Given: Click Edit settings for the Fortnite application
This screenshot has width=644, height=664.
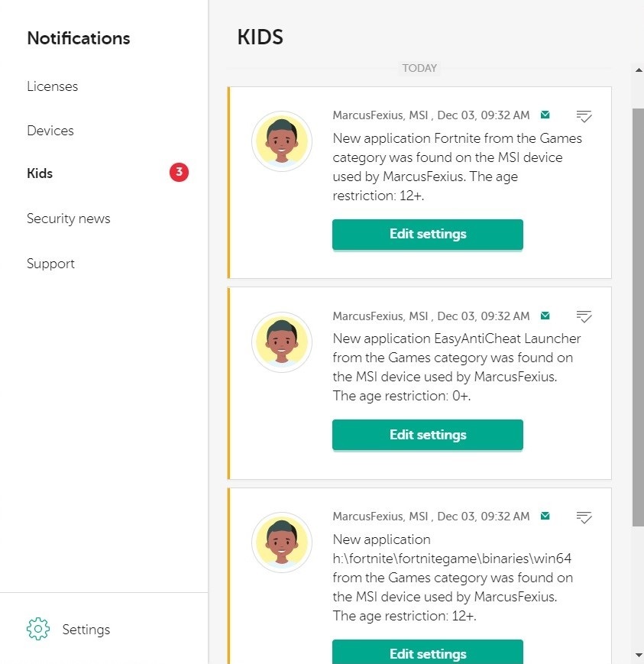Looking at the screenshot, I should tap(427, 234).
